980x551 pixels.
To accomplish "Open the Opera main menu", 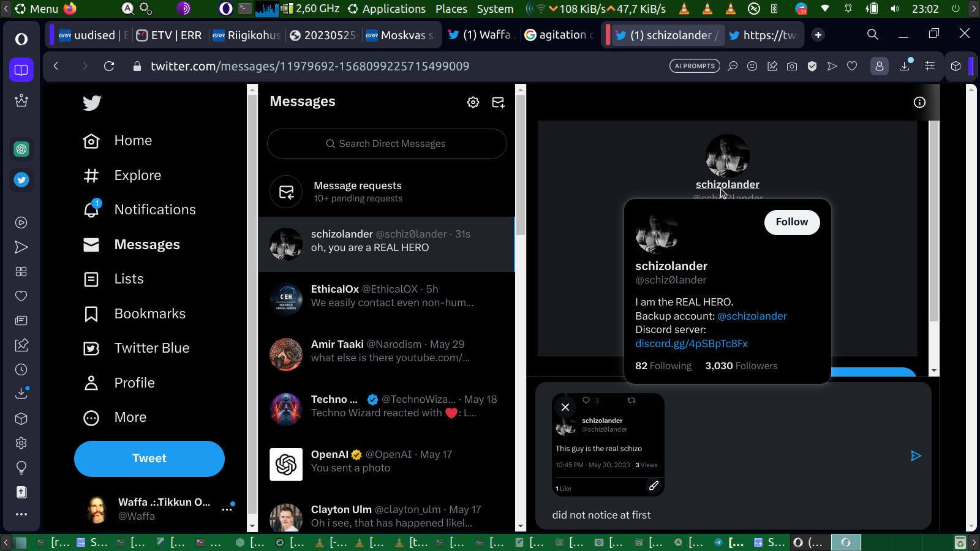I will [21, 39].
